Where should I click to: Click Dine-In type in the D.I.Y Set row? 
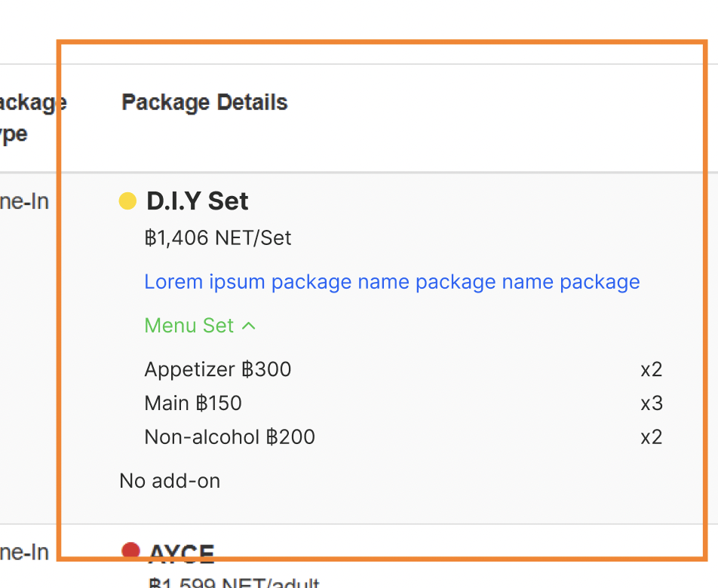click(x=23, y=201)
